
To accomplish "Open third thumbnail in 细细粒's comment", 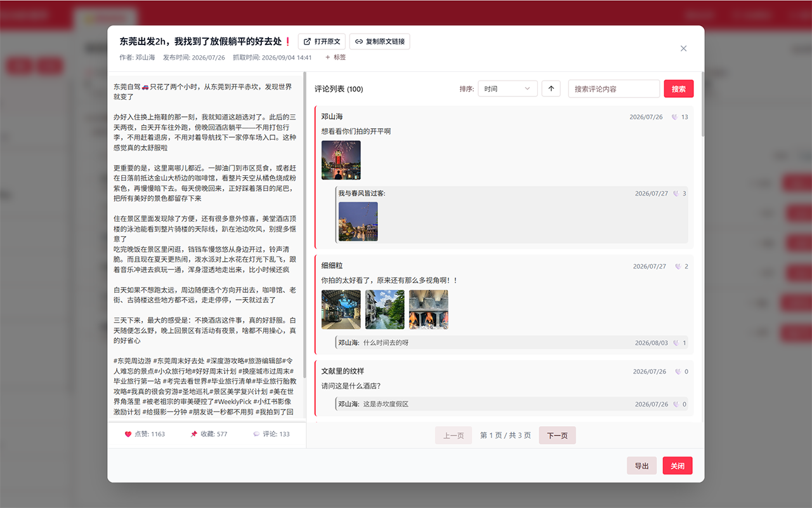I will tap(429, 309).
